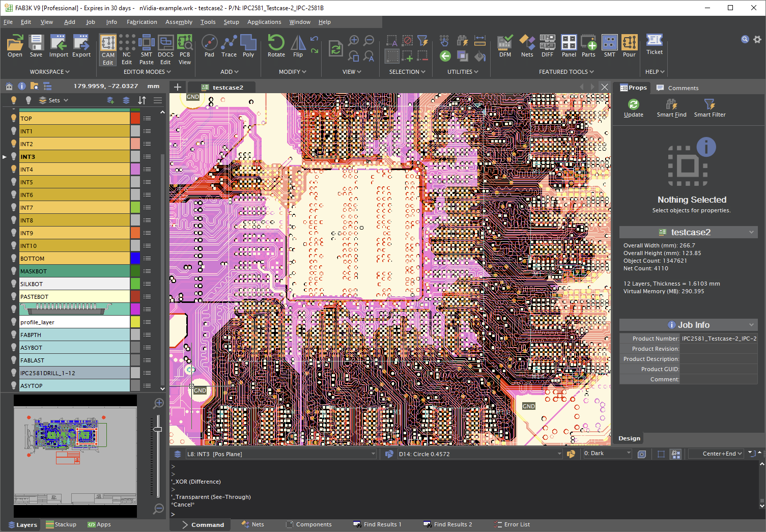
Task: Click the Save icon in Workspace
Action: tap(36, 46)
